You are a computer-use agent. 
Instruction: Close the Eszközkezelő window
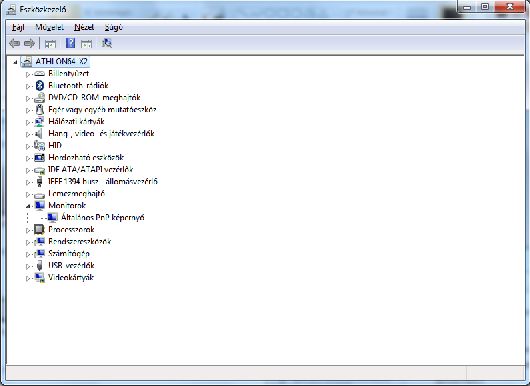tap(510, 7)
